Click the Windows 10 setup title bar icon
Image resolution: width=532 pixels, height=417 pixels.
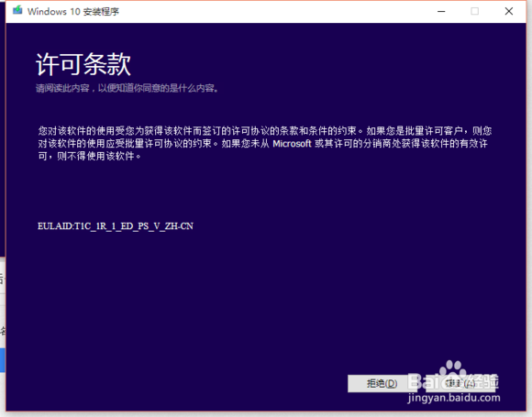tap(17, 10)
